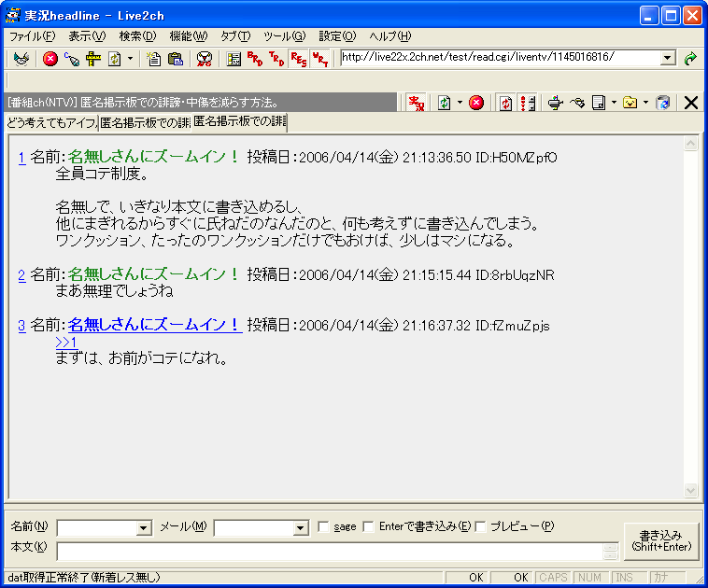708x588 pixels.
Task: Open the タブ(T) menu
Action: point(235,36)
